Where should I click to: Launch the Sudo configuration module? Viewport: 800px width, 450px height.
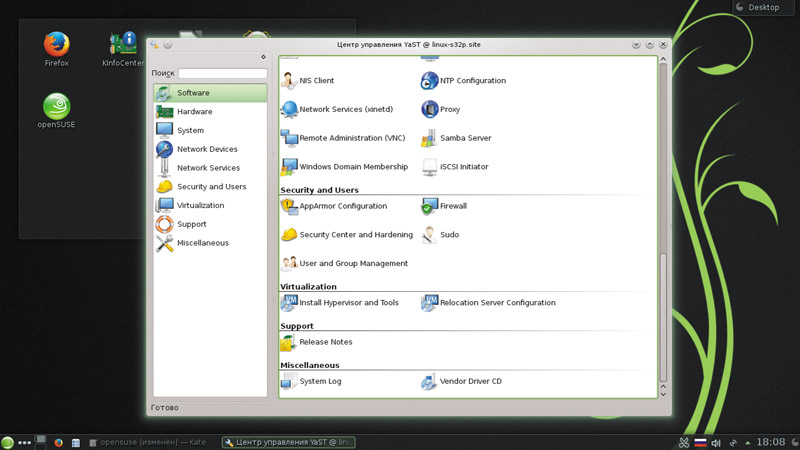440,235
